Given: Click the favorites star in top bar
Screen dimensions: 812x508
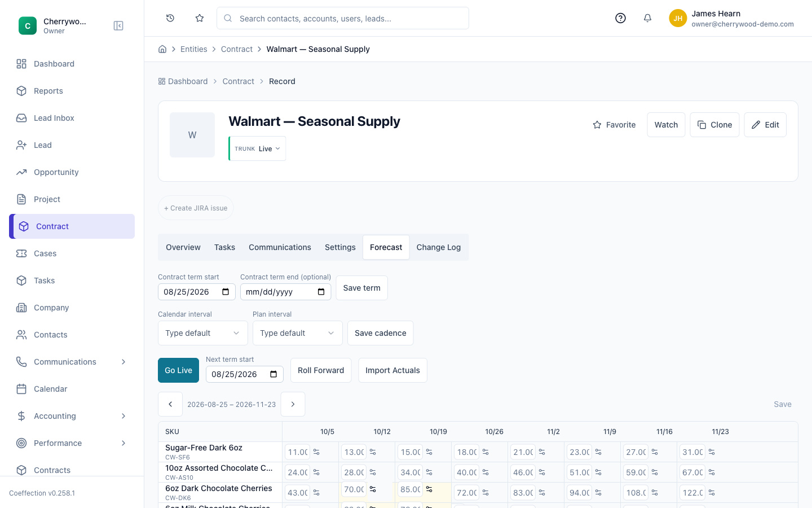Looking at the screenshot, I should coord(200,18).
